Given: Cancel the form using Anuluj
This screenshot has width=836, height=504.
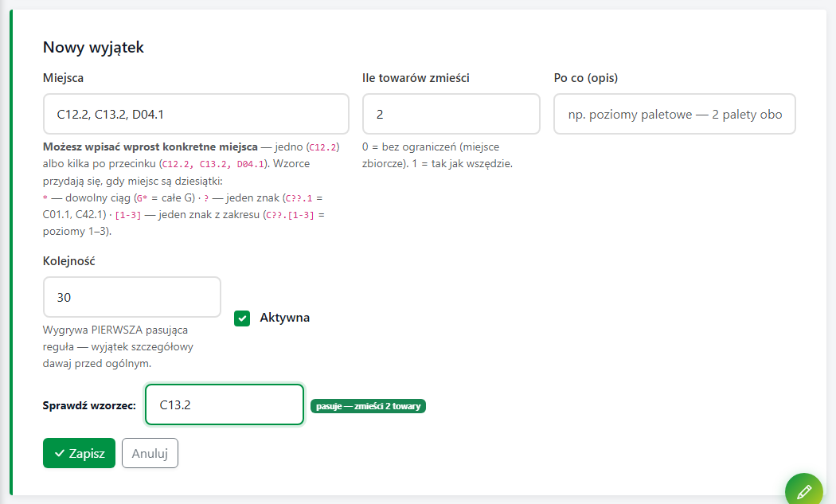Looking at the screenshot, I should 150,453.
